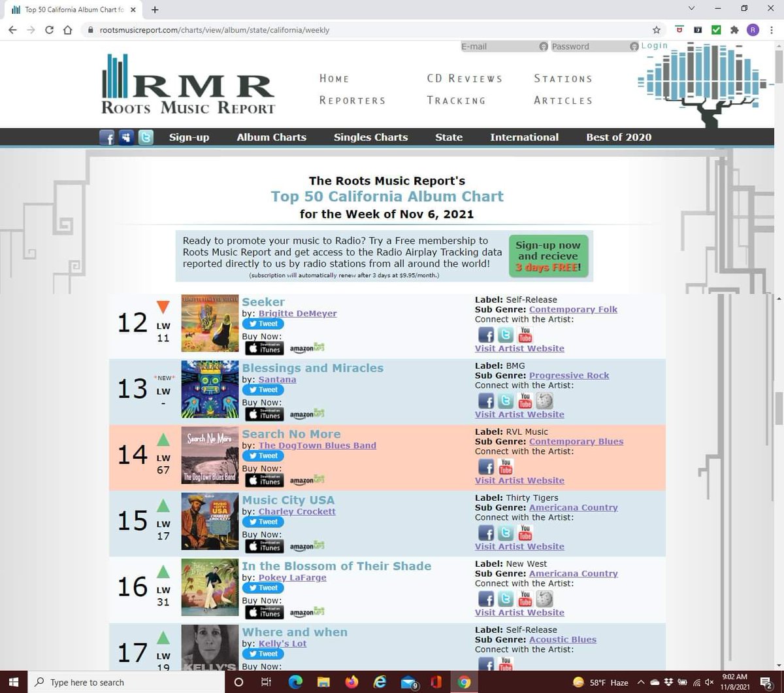Open Brigitte DeMeyer's YouTube icon

(x=525, y=335)
